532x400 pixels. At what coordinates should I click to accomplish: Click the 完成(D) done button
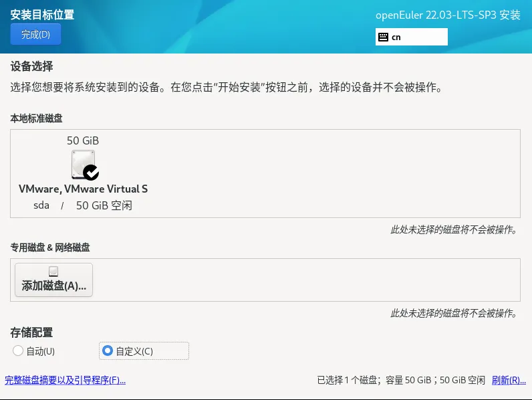(35, 34)
